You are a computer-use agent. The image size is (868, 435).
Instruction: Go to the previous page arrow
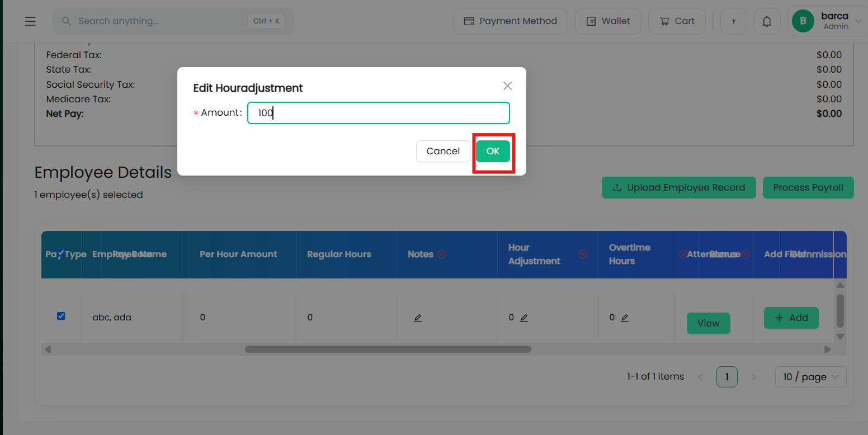(x=700, y=377)
